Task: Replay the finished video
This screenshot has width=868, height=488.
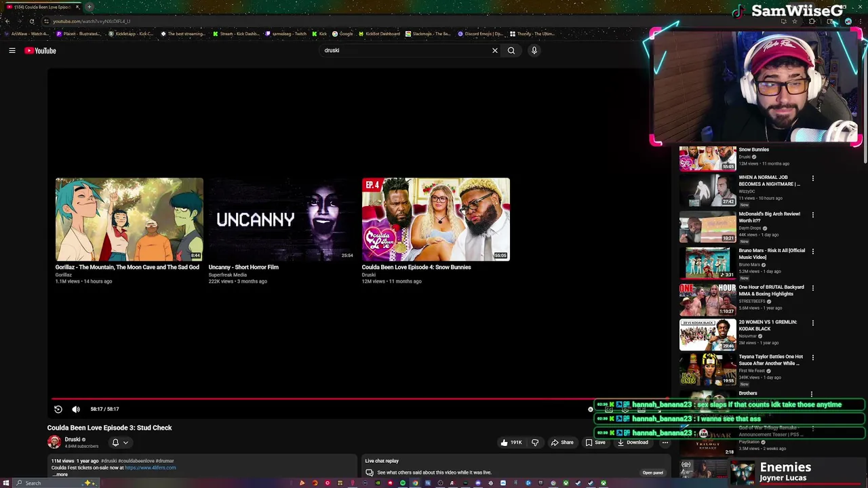Action: click(58, 409)
